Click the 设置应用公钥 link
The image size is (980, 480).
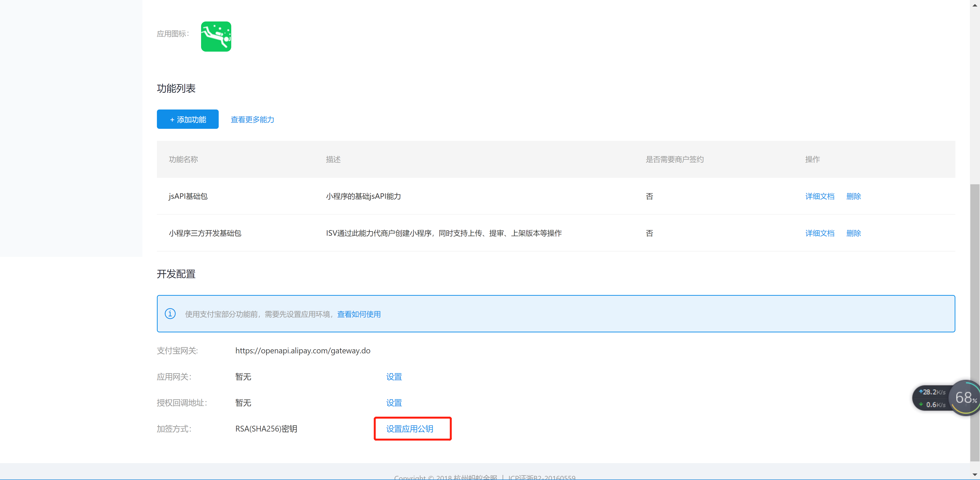(x=410, y=429)
